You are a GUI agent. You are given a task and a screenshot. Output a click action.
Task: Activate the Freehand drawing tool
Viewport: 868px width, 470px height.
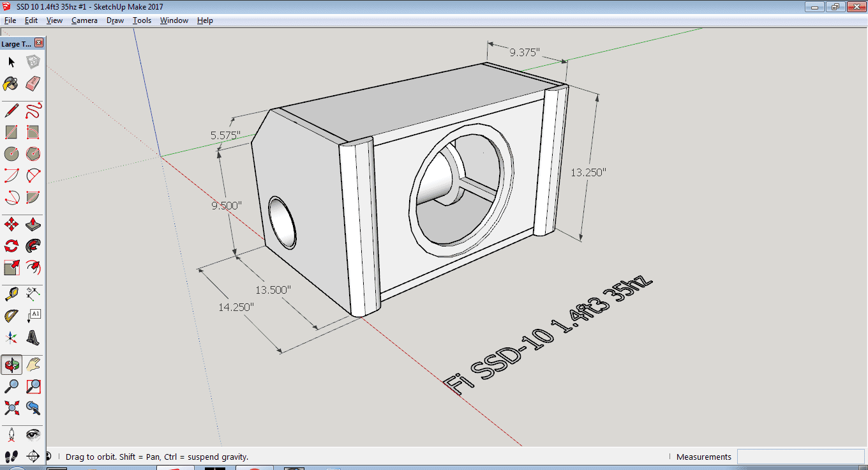click(x=33, y=110)
